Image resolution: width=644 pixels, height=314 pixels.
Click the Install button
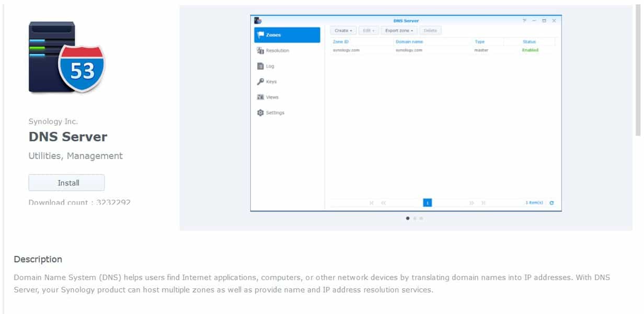66,183
